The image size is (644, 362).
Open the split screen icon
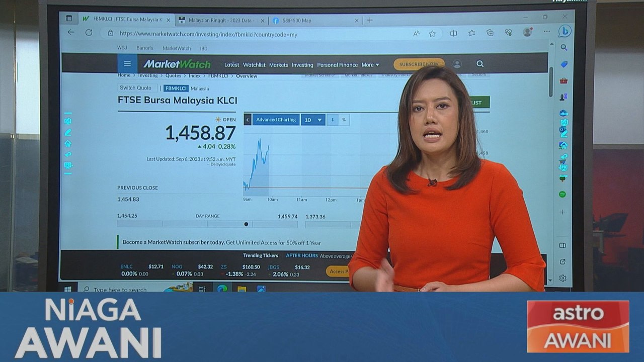453,33
